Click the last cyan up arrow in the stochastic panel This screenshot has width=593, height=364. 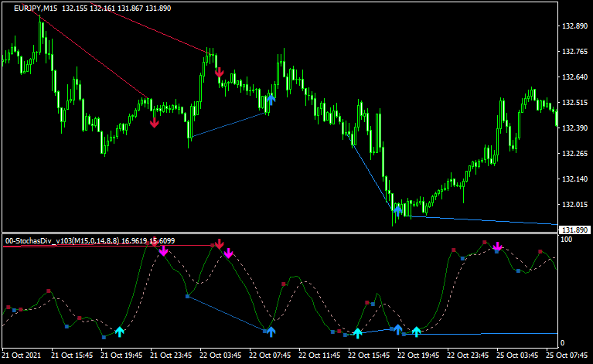[417, 332]
